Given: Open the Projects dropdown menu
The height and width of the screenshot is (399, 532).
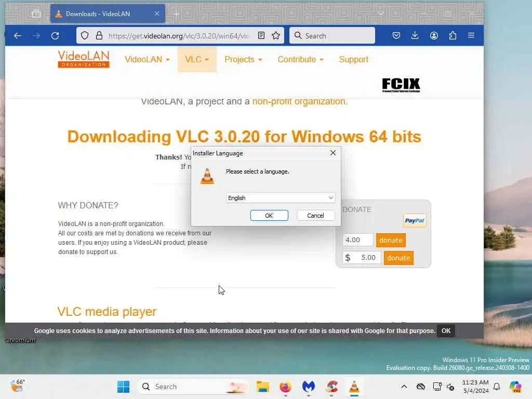Looking at the screenshot, I should (x=243, y=59).
